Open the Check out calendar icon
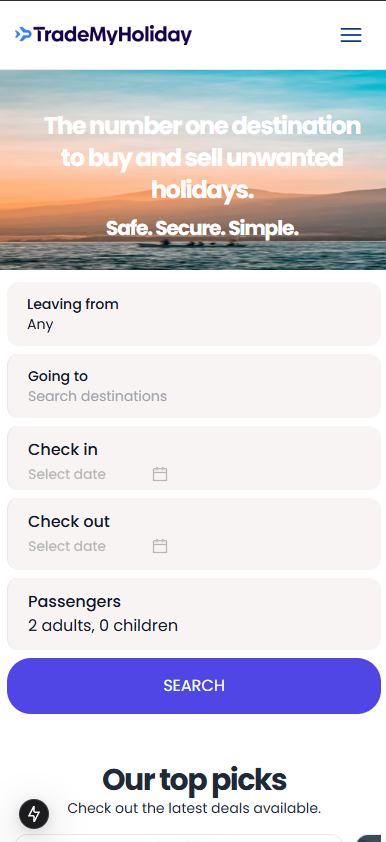This screenshot has height=842, width=386. (x=160, y=546)
